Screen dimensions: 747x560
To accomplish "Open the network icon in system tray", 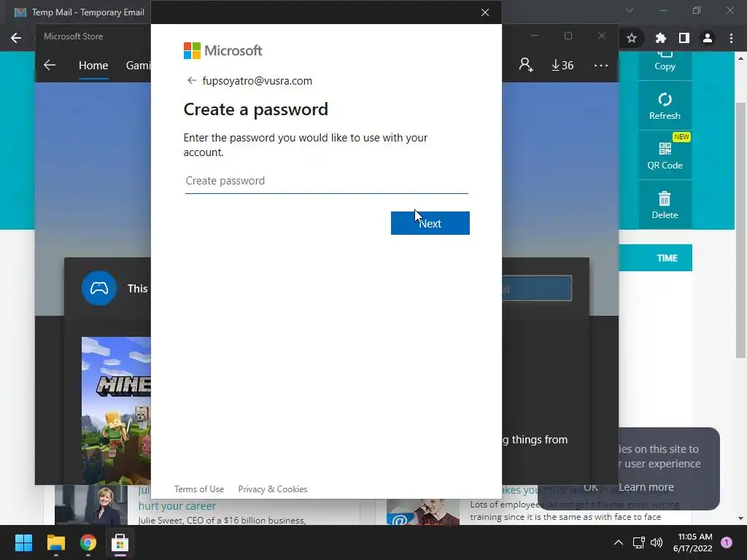I will (x=638, y=542).
